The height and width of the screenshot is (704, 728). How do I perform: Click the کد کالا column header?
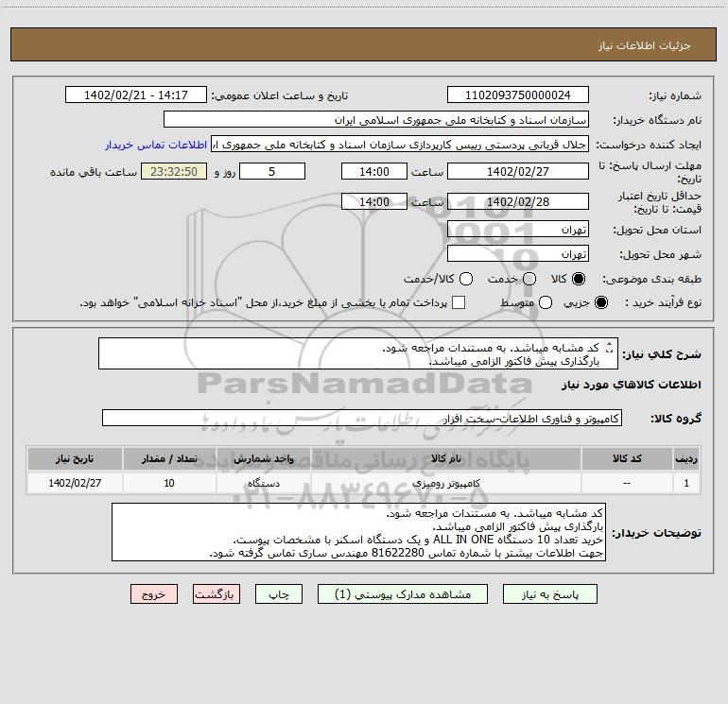tap(627, 458)
